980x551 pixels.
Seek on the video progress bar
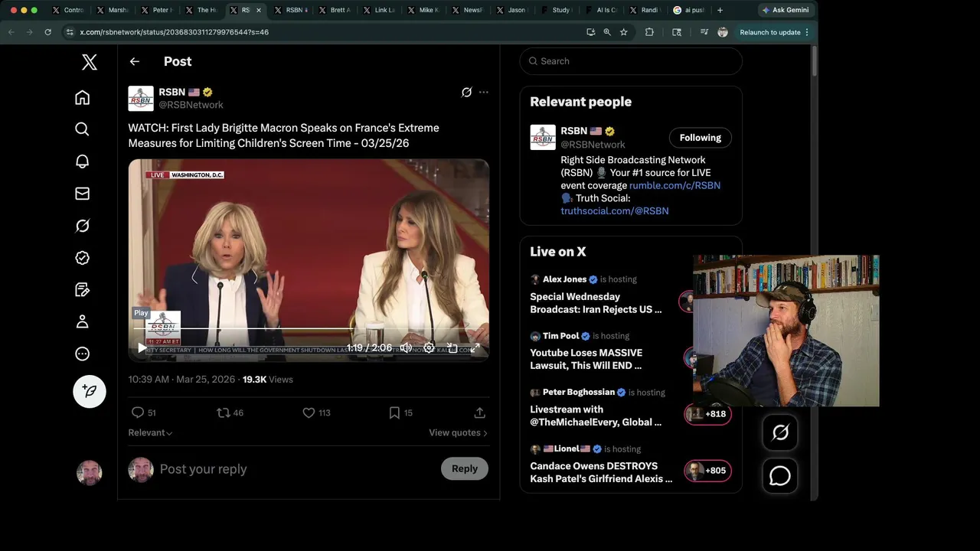click(x=309, y=329)
